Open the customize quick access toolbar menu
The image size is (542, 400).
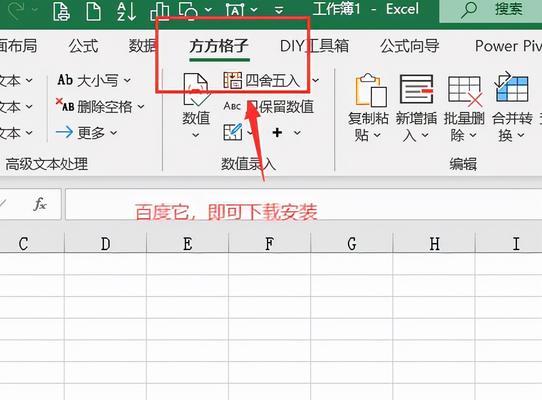click(x=279, y=10)
